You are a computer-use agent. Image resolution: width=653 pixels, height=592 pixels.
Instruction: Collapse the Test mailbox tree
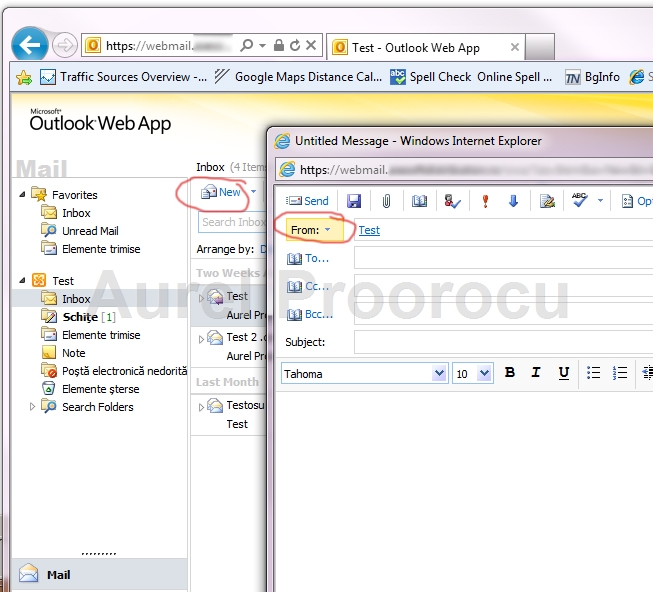point(22,281)
